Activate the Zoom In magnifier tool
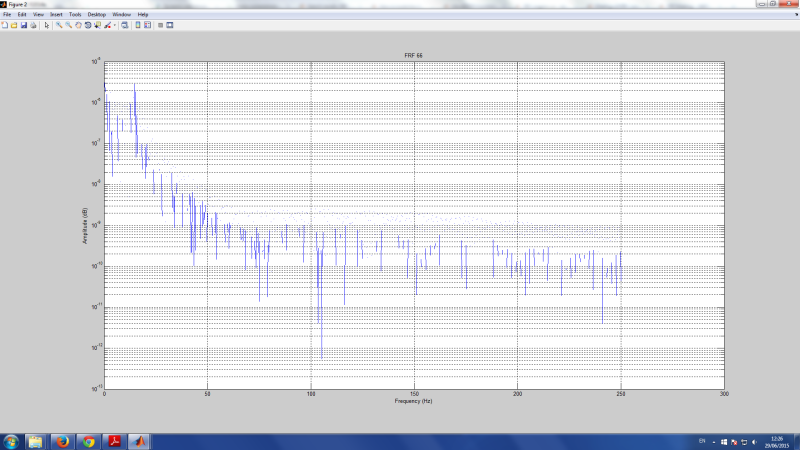 pyautogui.click(x=59, y=25)
